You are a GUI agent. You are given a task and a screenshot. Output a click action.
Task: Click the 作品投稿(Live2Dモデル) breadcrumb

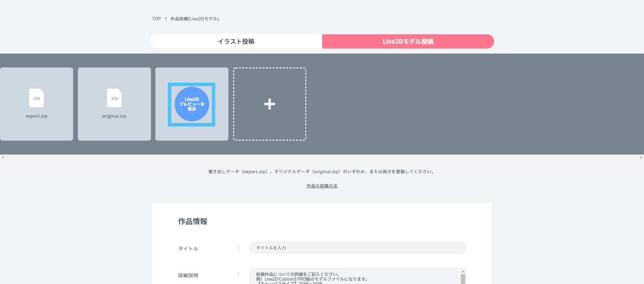(195, 19)
